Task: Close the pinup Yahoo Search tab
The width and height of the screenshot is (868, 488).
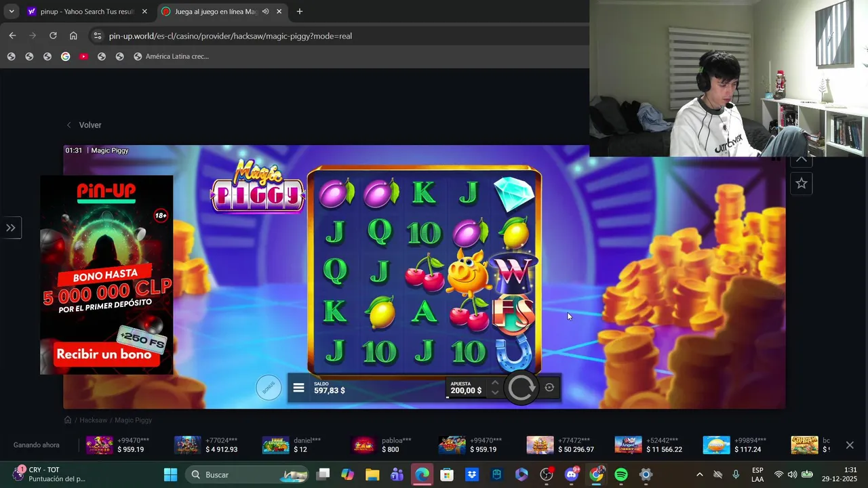Action: tap(144, 12)
